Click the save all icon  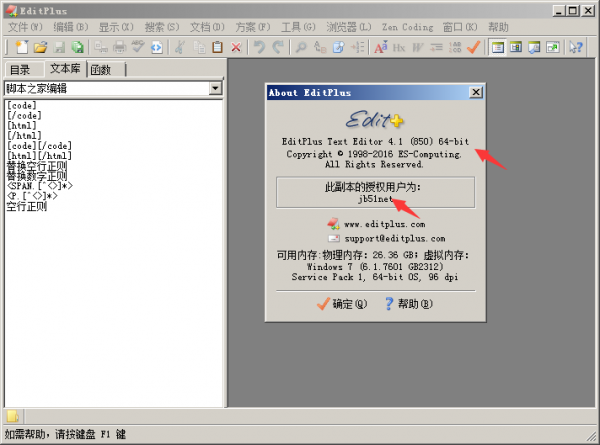point(78,47)
